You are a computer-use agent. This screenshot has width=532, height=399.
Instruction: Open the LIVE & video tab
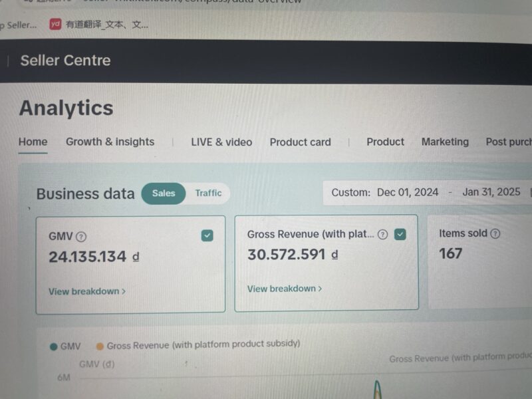(x=221, y=142)
